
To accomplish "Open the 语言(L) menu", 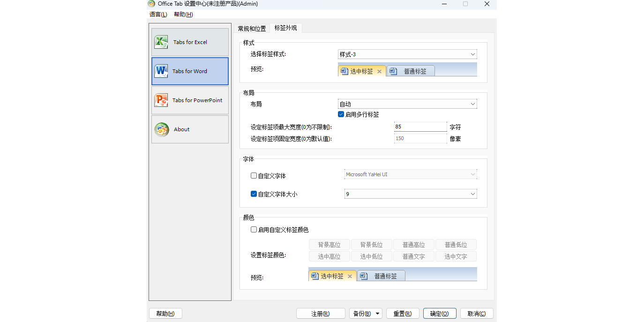I will point(158,15).
